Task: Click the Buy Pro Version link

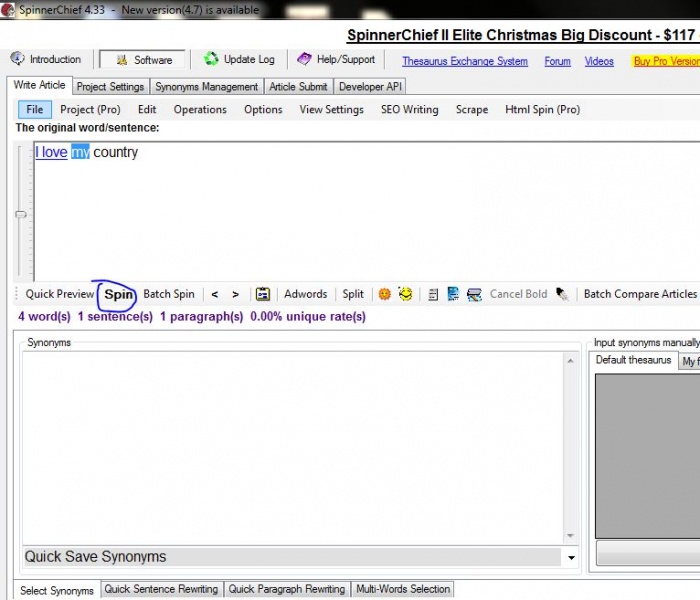Action: [666, 61]
